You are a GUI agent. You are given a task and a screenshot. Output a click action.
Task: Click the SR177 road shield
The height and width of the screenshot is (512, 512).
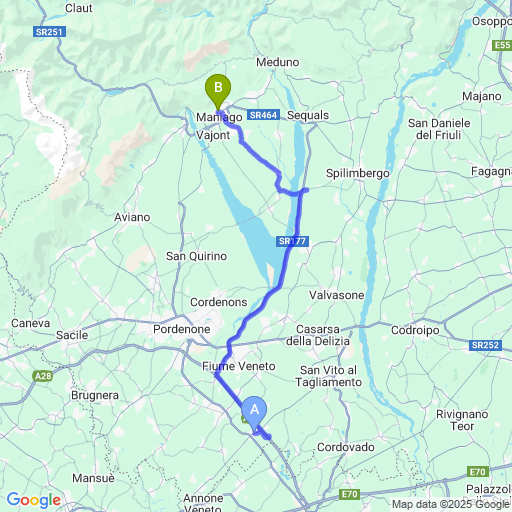292,241
